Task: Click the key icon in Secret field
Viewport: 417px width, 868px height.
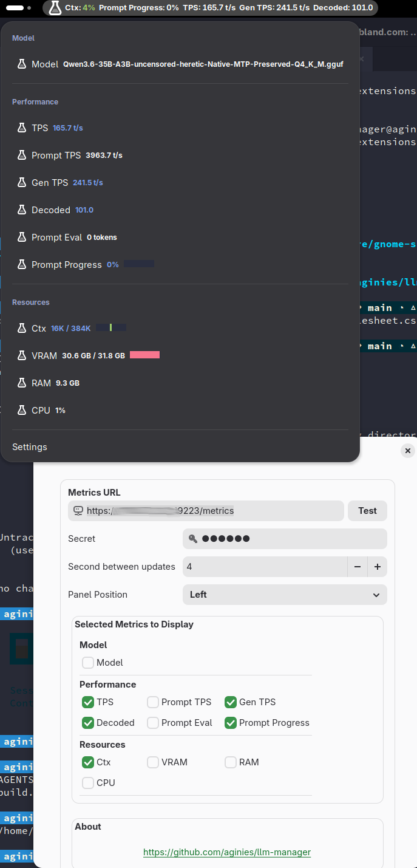Action: [x=192, y=539]
